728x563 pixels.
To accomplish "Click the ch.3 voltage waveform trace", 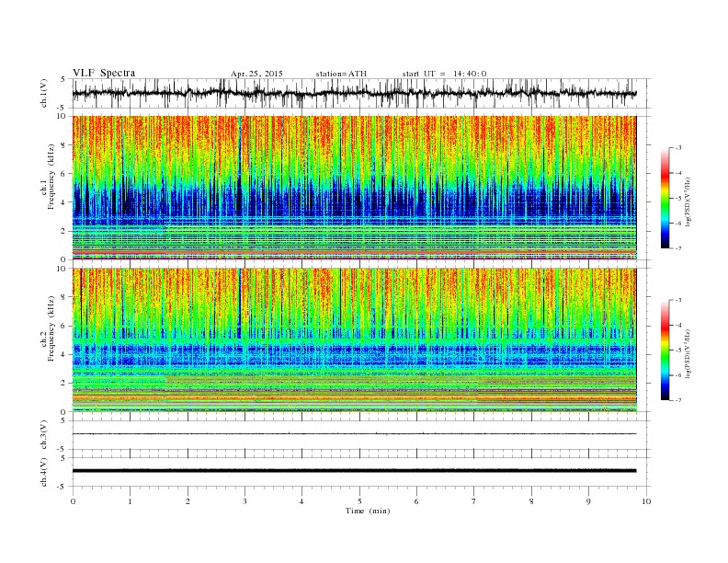I will tap(354, 434).
